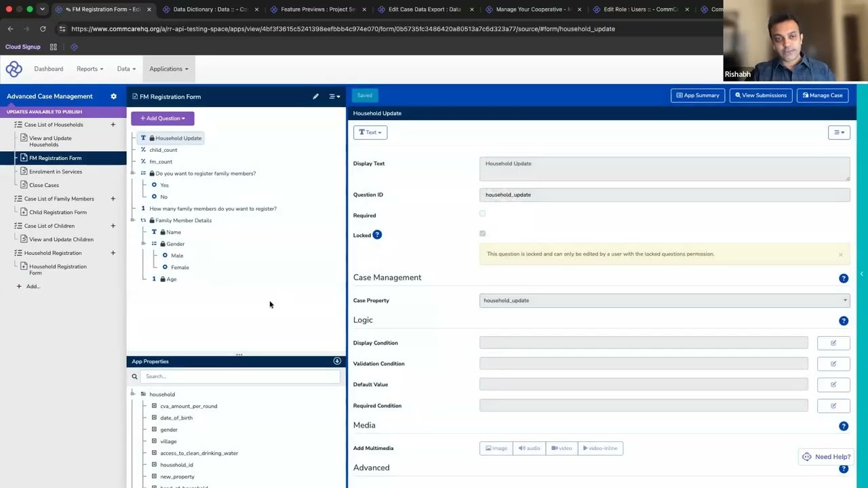Viewport: 868px width, 488px height.
Task: Open the app settings gear icon
Action: click(x=113, y=96)
